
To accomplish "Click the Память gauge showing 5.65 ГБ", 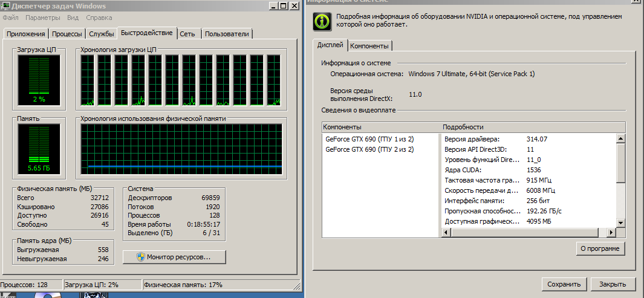I will [39, 148].
